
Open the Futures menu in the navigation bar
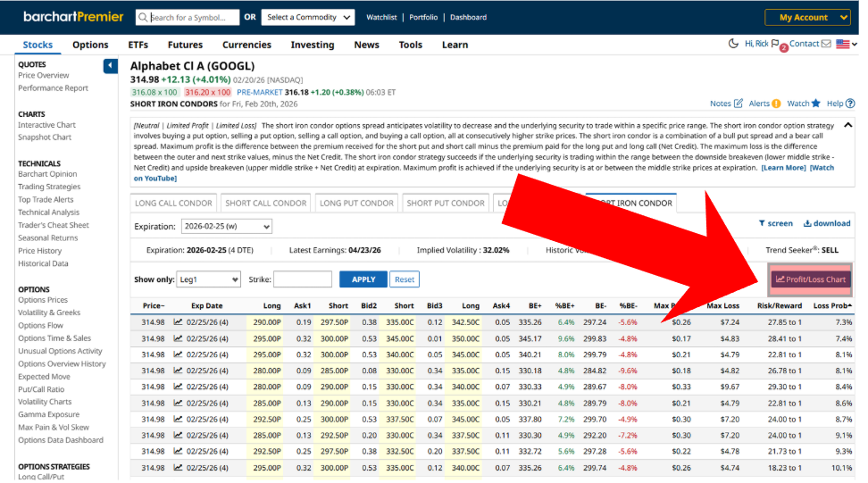(185, 45)
